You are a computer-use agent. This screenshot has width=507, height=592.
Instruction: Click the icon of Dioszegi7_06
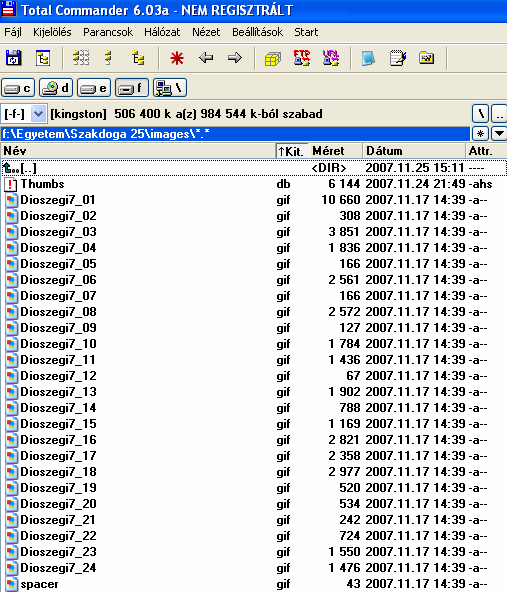[x=11, y=280]
